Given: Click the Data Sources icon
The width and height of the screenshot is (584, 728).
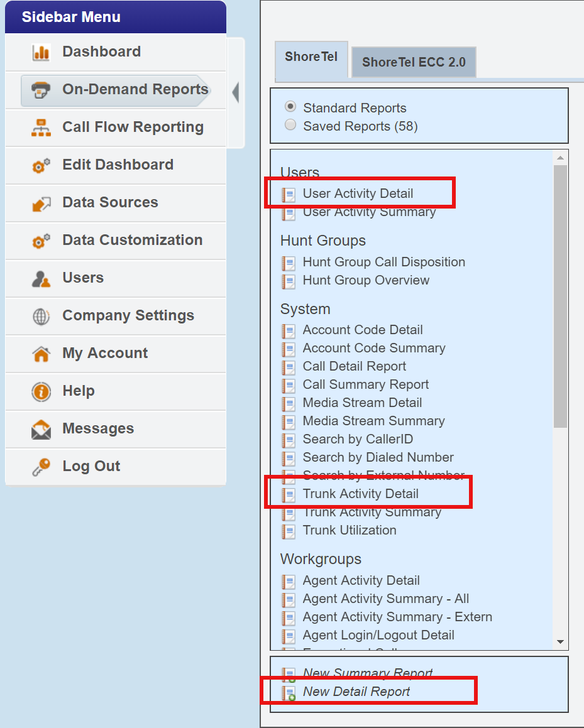Looking at the screenshot, I should tap(41, 203).
